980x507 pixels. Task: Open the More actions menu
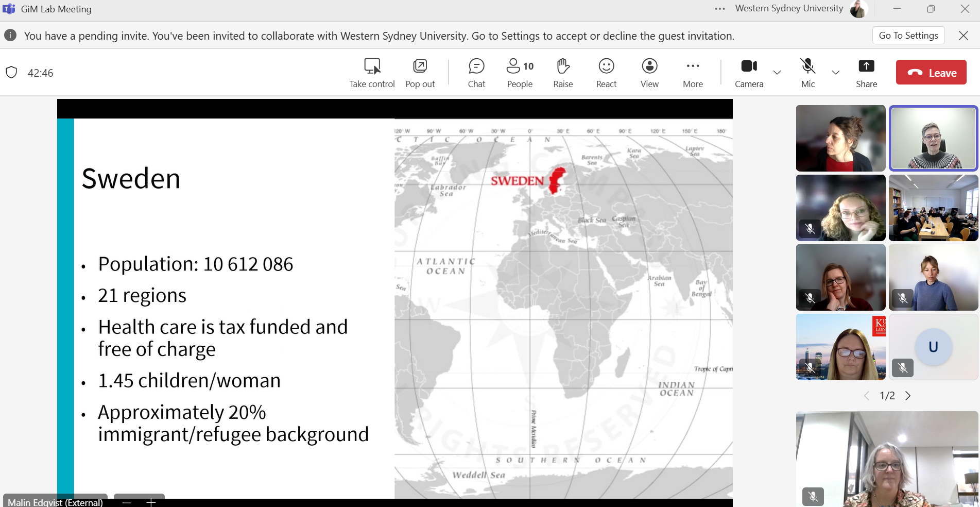coord(693,73)
